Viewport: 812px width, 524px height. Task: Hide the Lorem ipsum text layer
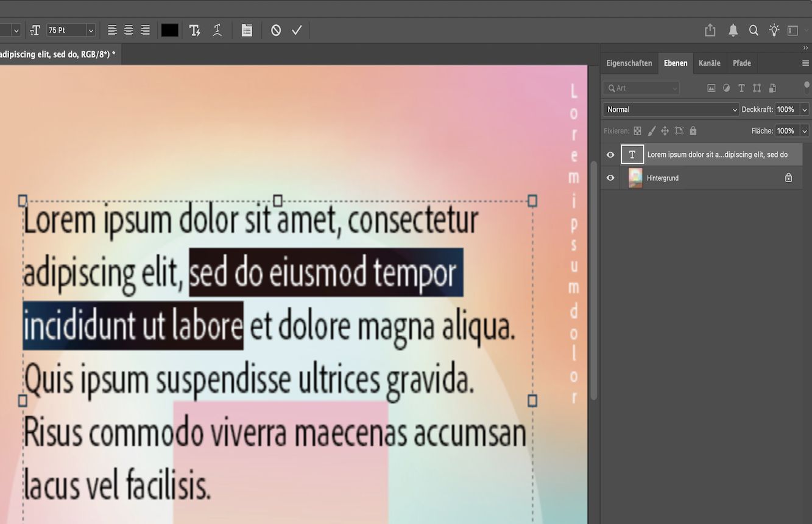tap(610, 154)
